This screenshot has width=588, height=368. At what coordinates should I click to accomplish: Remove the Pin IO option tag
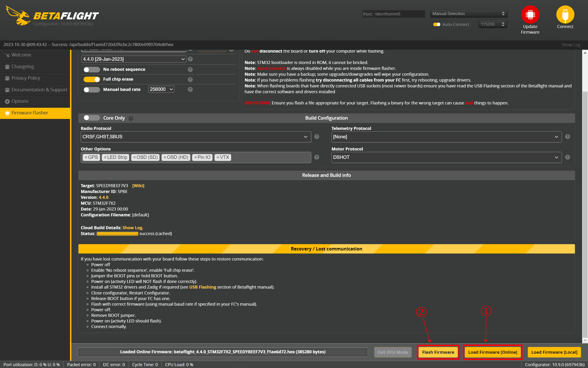(x=195, y=157)
